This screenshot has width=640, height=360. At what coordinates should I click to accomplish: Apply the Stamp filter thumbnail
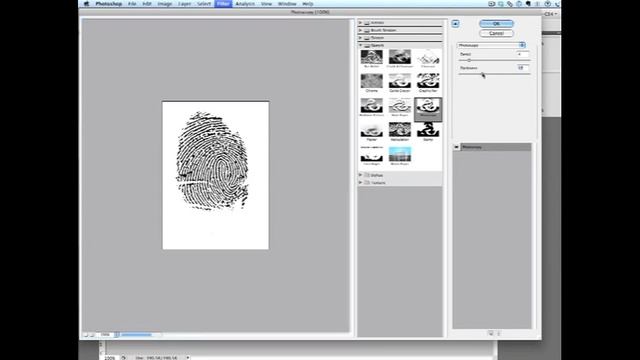(x=428, y=130)
